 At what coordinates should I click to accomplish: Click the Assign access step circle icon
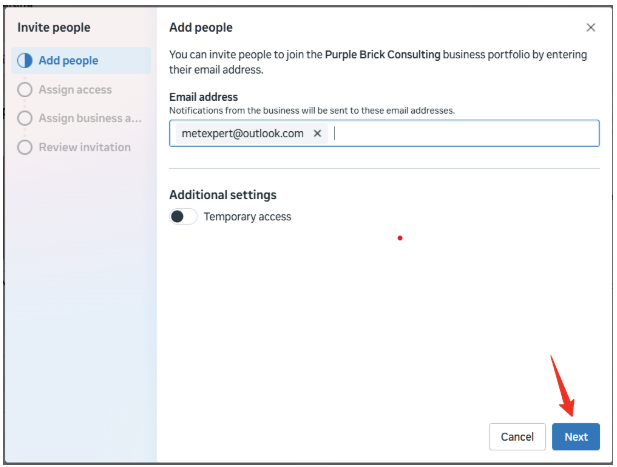coord(25,90)
